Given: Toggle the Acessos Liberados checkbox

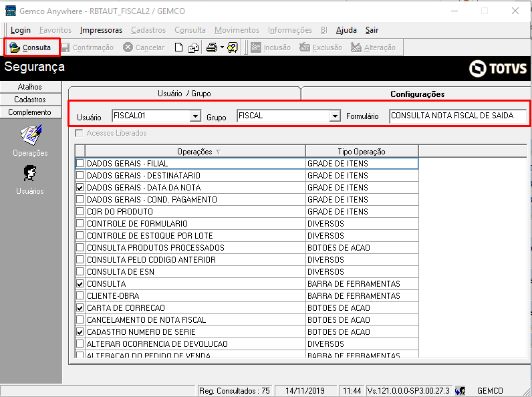Looking at the screenshot, I should 79,133.
